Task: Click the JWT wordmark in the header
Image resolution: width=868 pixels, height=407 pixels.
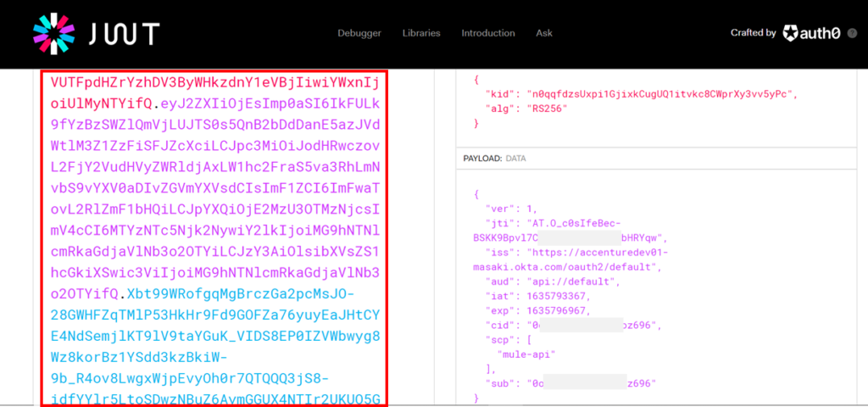Action: 124,34
